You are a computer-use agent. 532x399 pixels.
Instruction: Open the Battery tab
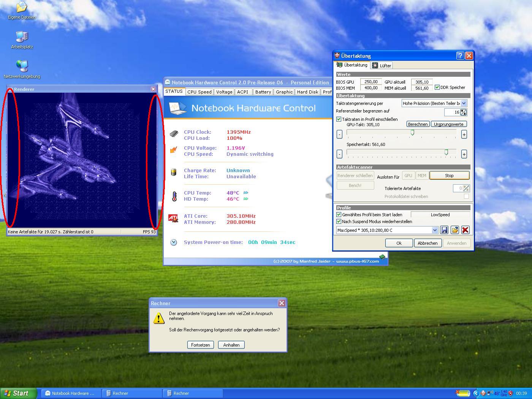[x=263, y=92]
